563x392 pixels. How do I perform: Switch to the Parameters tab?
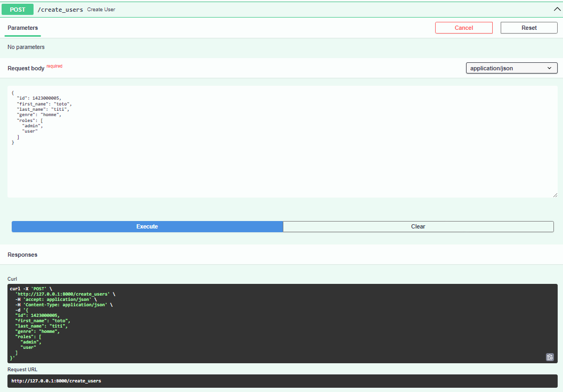click(22, 28)
